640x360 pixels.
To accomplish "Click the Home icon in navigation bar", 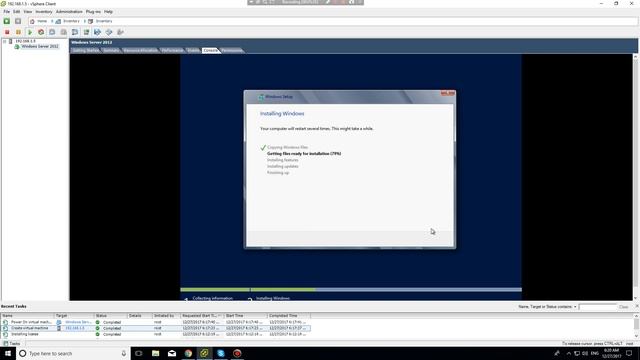I will (32, 21).
